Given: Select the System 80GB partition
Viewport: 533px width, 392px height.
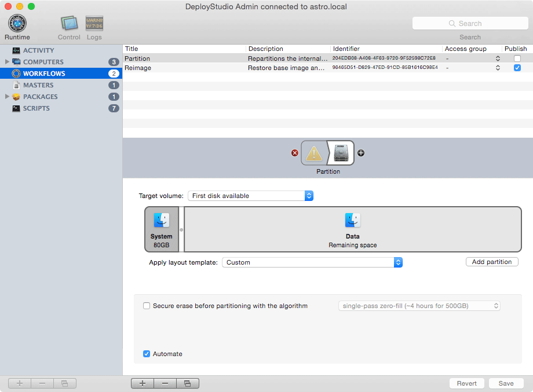Looking at the screenshot, I should pos(162,229).
